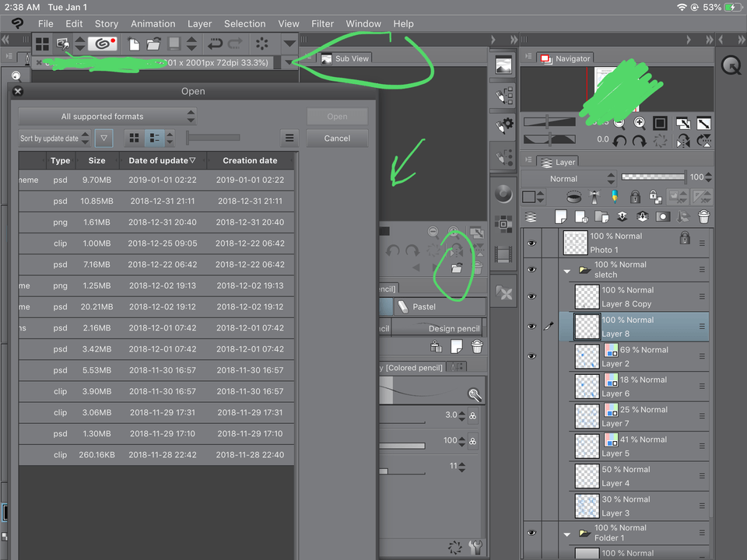Image resolution: width=747 pixels, height=560 pixels.
Task: Click the film strip animation icon in dock
Action: (x=503, y=254)
